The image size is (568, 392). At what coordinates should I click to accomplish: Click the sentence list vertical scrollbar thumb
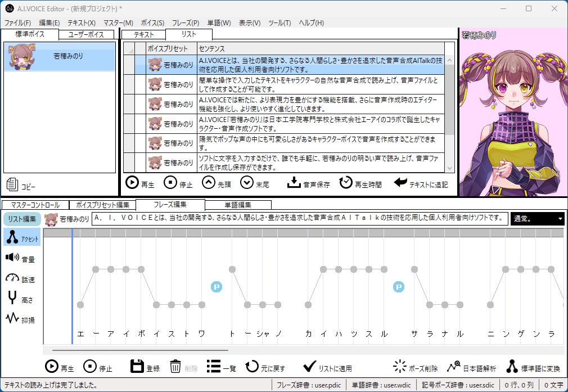[449, 100]
